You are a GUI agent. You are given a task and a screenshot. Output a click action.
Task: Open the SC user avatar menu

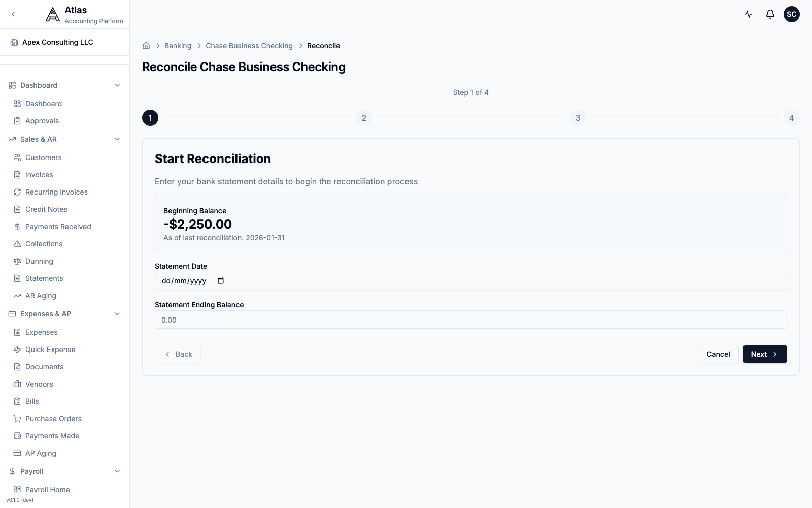pyautogui.click(x=792, y=14)
